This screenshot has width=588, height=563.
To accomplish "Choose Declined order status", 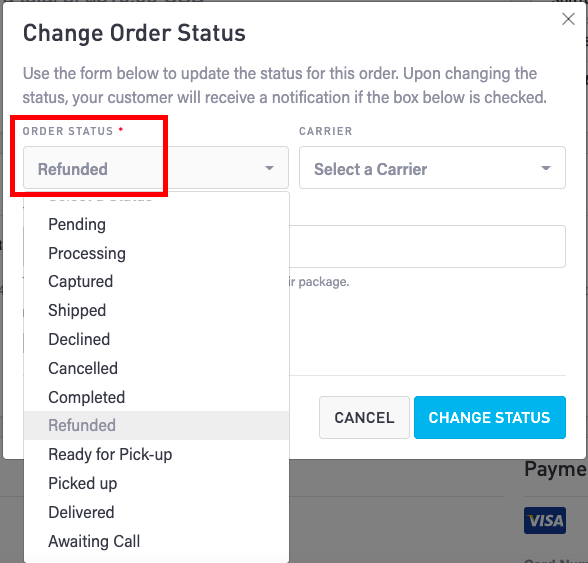I will tap(156, 339).
